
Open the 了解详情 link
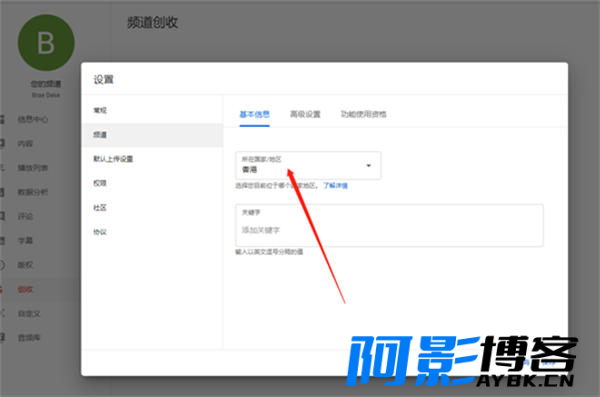click(x=336, y=186)
